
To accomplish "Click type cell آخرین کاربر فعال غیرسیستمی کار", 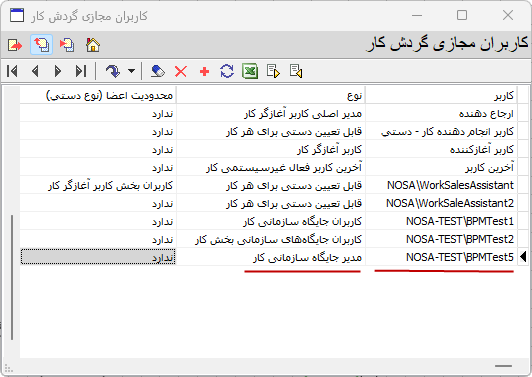I will pyautogui.click(x=271, y=168).
